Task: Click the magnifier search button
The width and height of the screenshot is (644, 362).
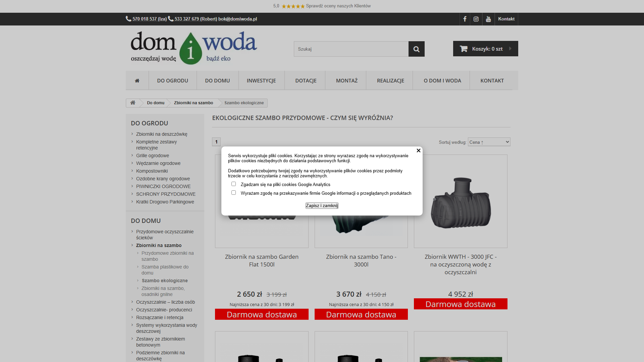Action: (416, 49)
